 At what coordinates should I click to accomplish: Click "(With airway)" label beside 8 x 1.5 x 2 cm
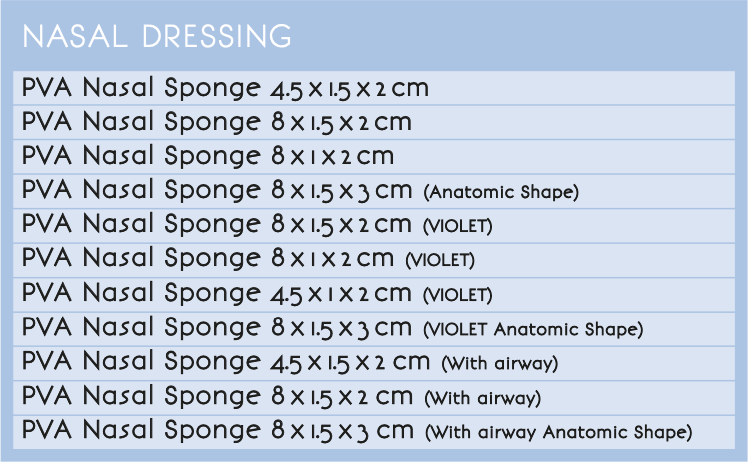point(482,399)
